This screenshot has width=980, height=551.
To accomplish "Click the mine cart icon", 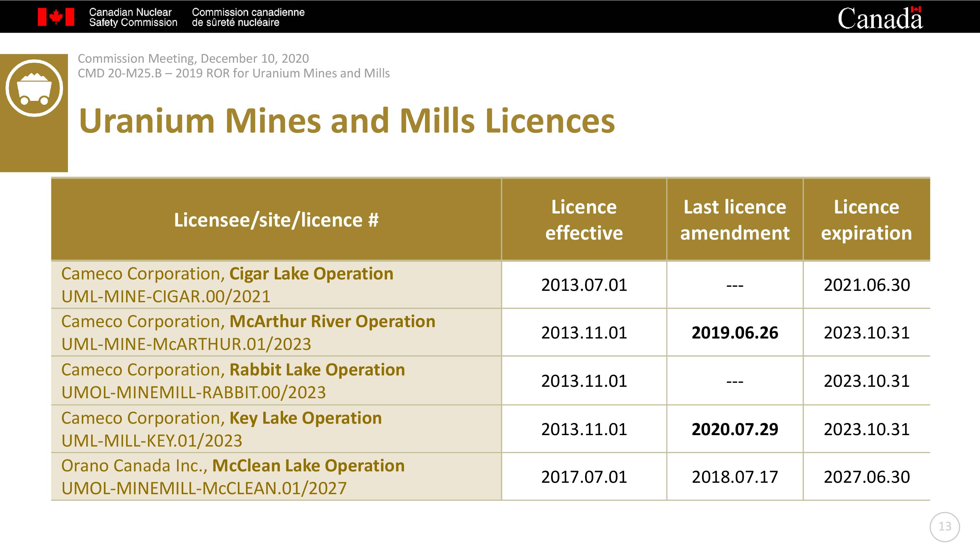I will [x=34, y=88].
